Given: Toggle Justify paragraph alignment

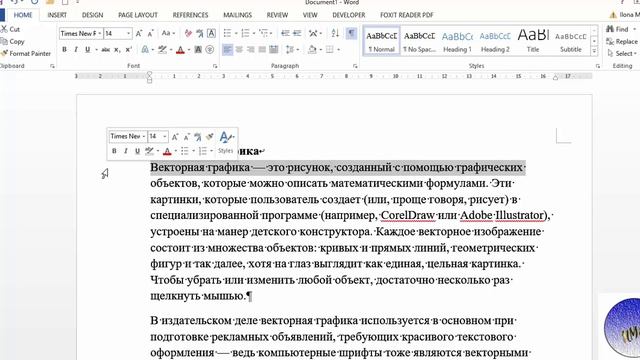Looking at the screenshot, I should point(262,50).
